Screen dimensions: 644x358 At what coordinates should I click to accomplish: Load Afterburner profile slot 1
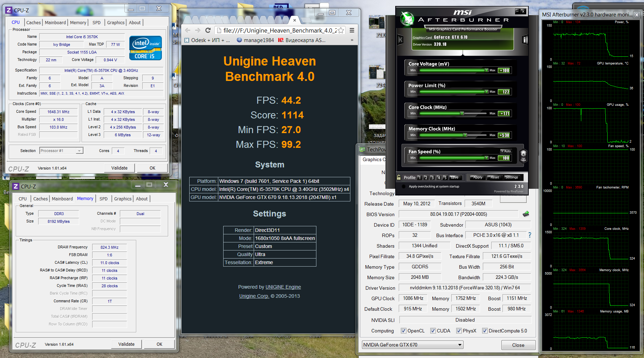click(x=419, y=178)
